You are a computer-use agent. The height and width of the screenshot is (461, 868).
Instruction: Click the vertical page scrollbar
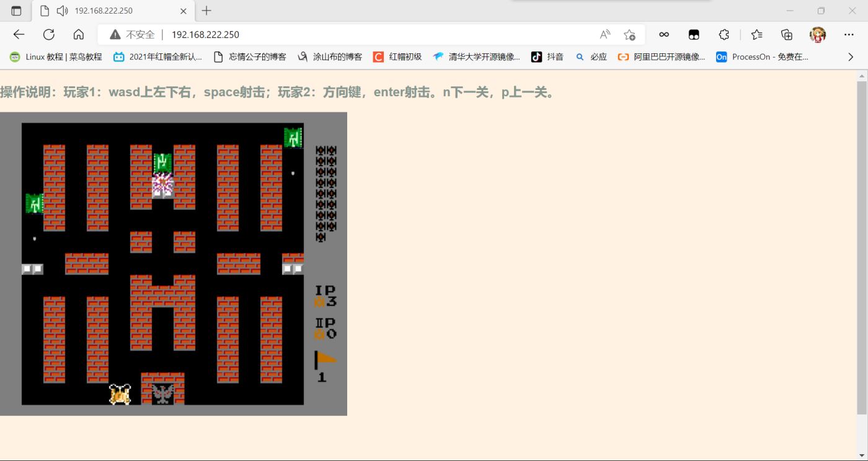pyautogui.click(x=862, y=248)
